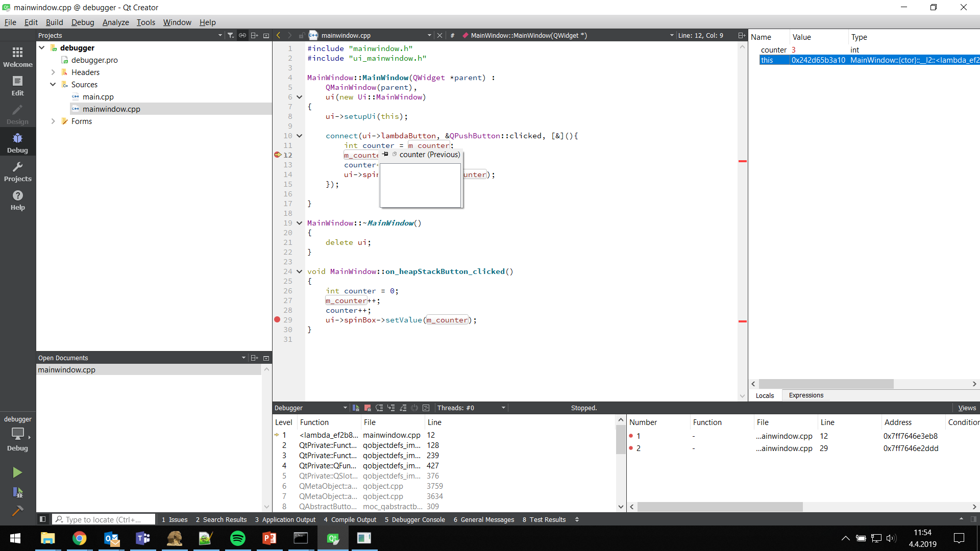Open the Analyze menu

tap(115, 22)
